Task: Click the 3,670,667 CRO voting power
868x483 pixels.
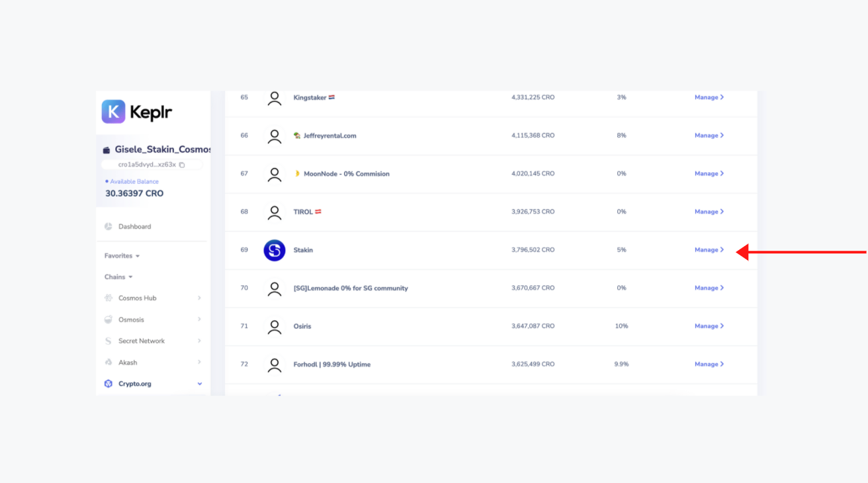Action: (533, 288)
